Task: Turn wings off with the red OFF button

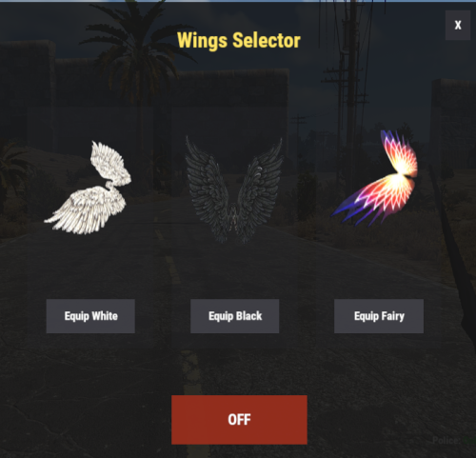Action: 239,420
